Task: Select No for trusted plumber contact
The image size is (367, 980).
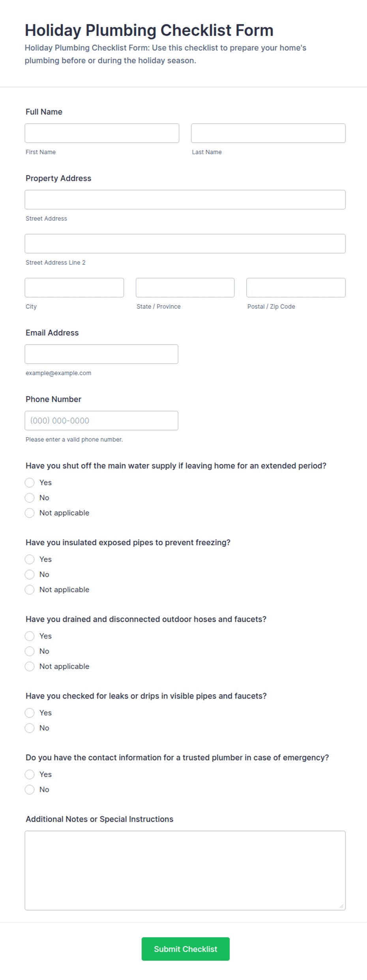Action: [30, 790]
